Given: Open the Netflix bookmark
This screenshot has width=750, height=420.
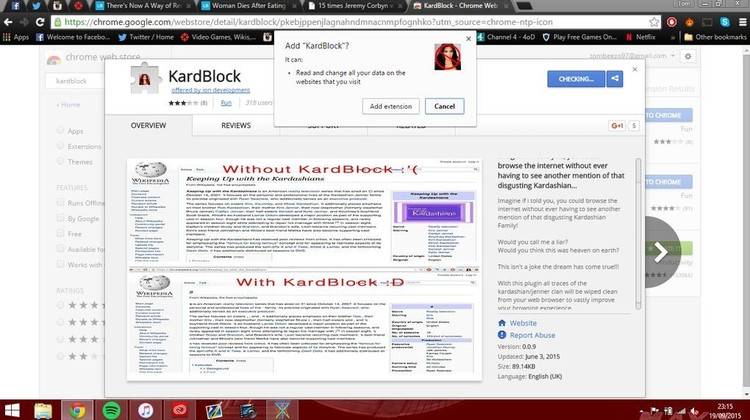Looking at the screenshot, I should 640,37.
